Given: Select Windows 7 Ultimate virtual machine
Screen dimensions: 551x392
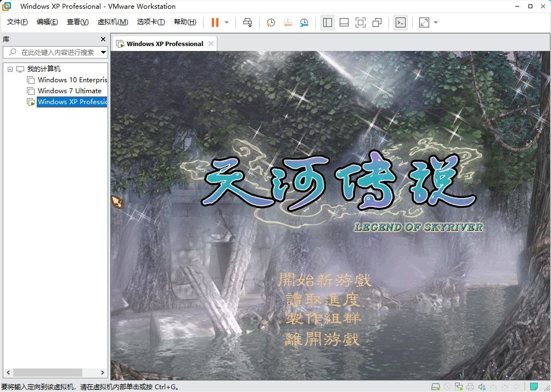Looking at the screenshot, I should 70,90.
